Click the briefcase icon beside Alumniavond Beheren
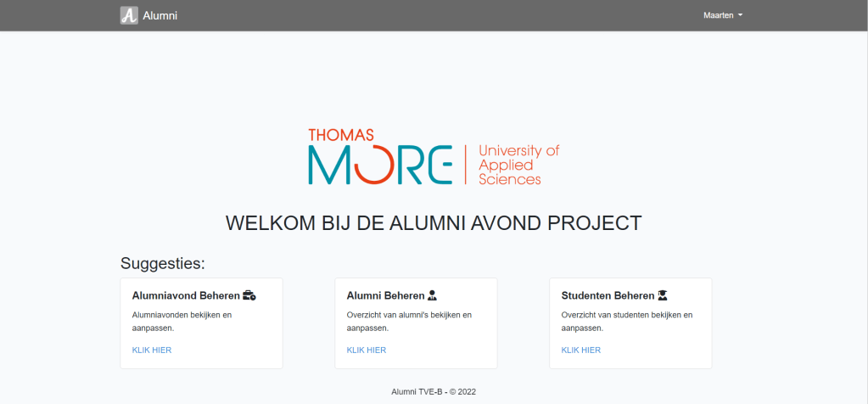The height and width of the screenshot is (404, 868). (249, 296)
